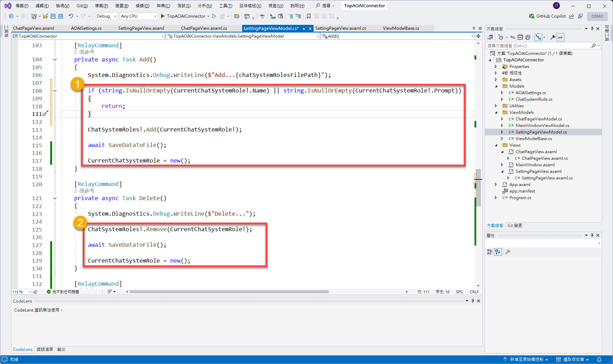Click the Property Pages wrench in Properties panel

pos(508,252)
